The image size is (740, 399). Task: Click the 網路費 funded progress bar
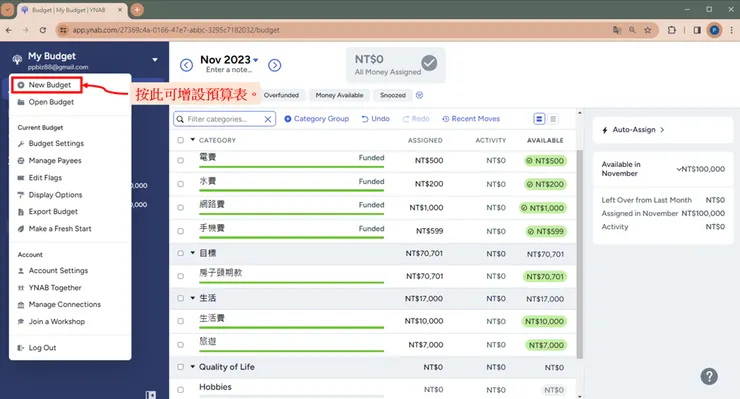point(291,214)
